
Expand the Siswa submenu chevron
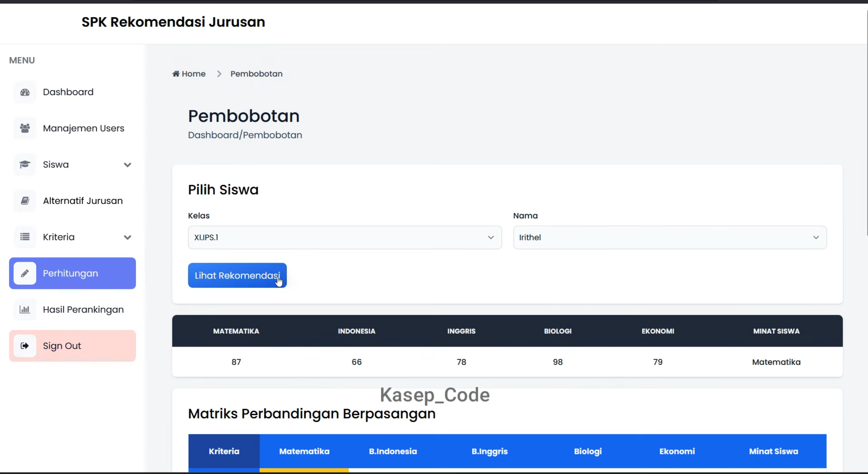point(127,165)
